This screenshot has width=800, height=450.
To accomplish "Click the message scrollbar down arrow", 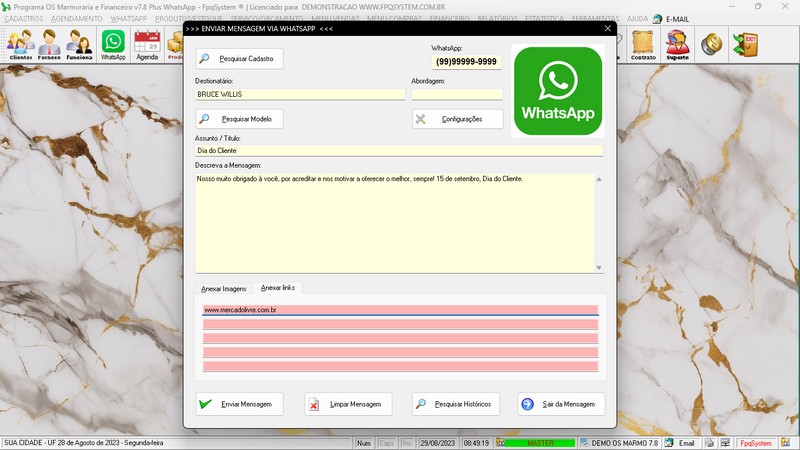I will coord(599,267).
